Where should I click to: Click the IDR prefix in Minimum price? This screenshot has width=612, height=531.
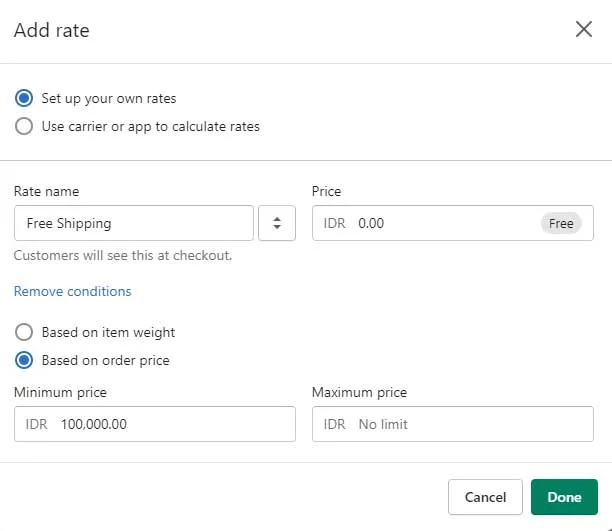pos(36,424)
